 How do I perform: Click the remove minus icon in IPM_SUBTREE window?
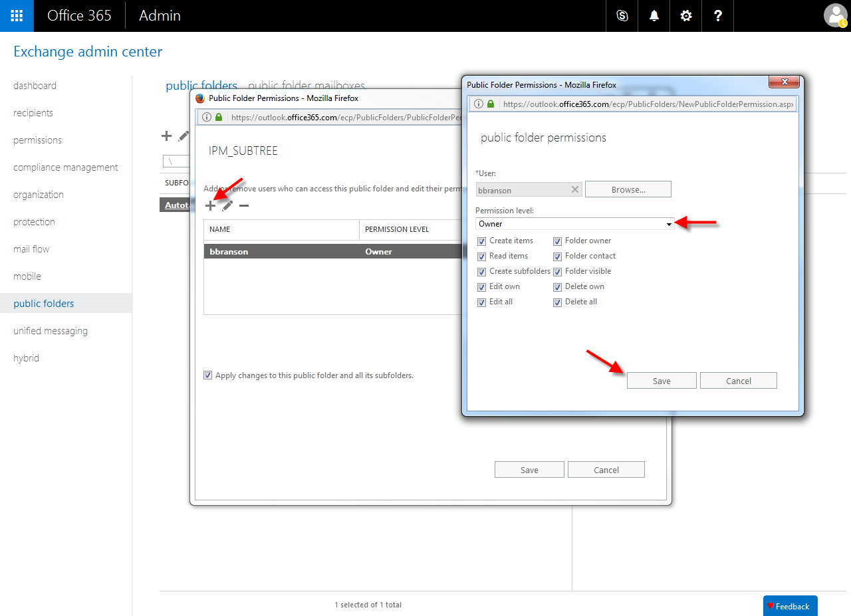(244, 206)
